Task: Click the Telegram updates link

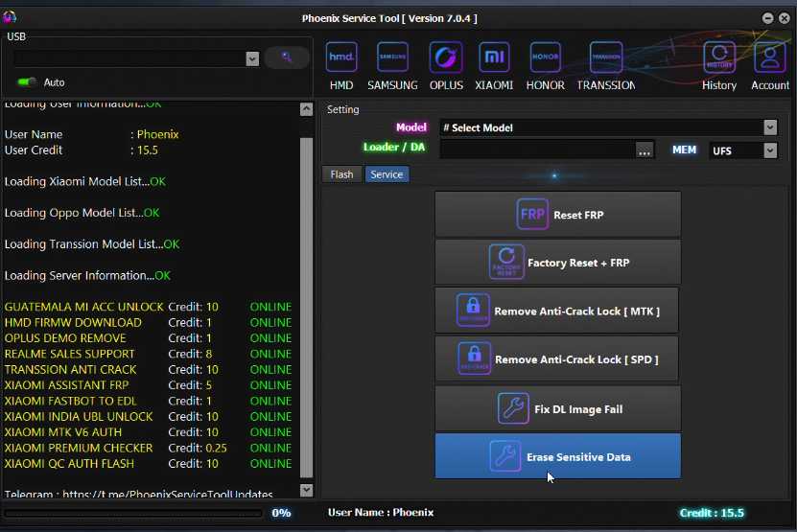Action: [167, 494]
